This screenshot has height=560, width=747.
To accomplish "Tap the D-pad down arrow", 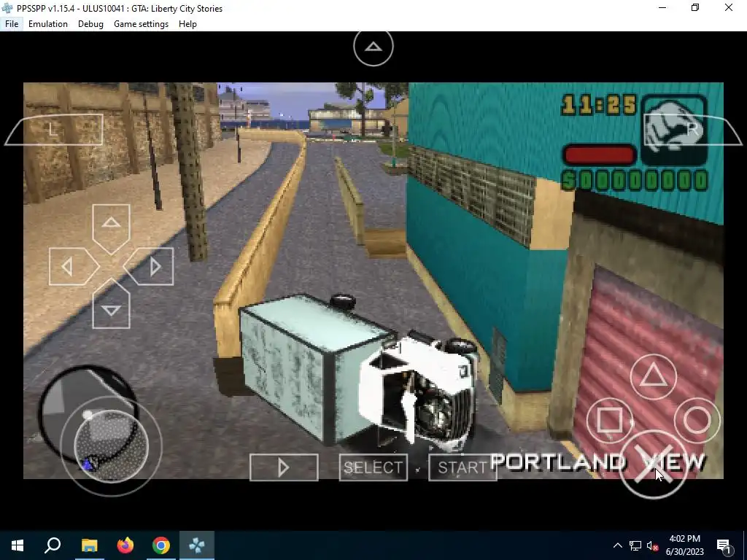I will point(111,304).
